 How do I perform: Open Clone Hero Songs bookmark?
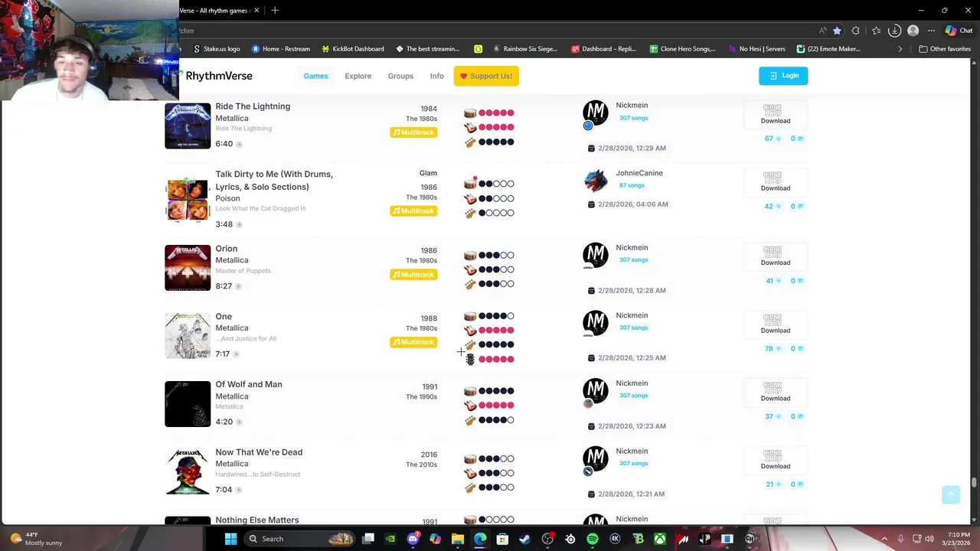tap(682, 49)
